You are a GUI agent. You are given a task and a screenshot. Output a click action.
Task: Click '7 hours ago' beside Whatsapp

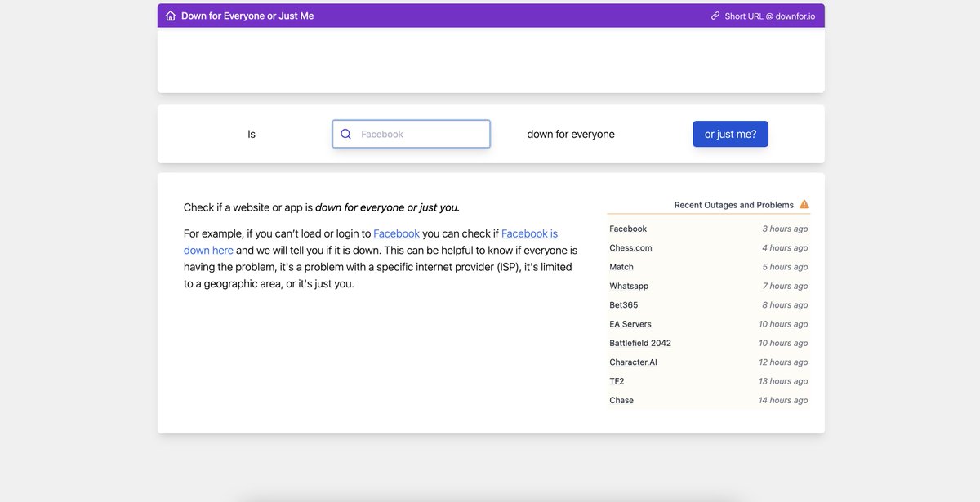click(x=785, y=286)
